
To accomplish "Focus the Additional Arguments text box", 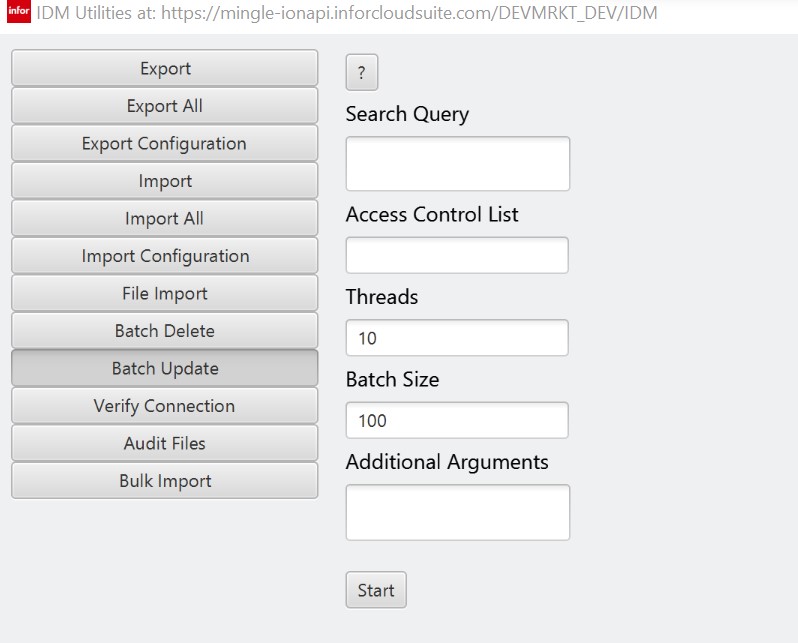I will 458,512.
